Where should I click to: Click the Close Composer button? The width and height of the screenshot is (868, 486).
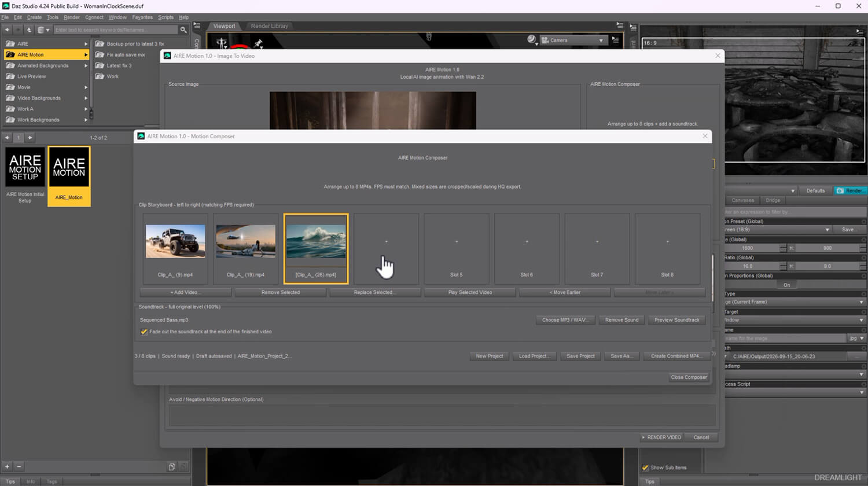click(689, 377)
